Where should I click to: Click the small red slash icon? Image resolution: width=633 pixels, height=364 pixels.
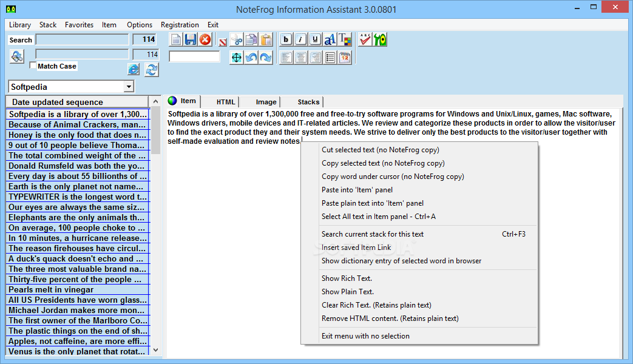pos(223,42)
